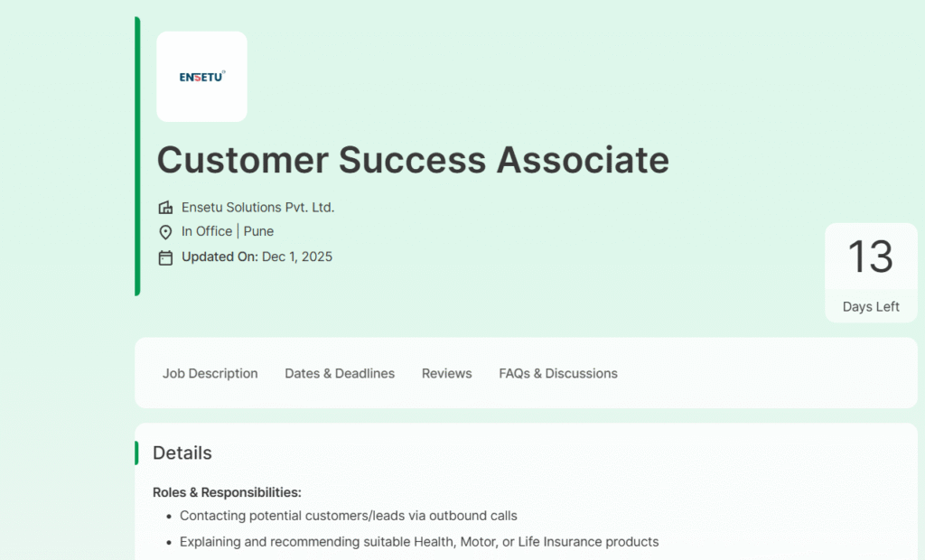Screen dimensions: 925x560
Task: Click the Details section heading
Action: click(182, 453)
